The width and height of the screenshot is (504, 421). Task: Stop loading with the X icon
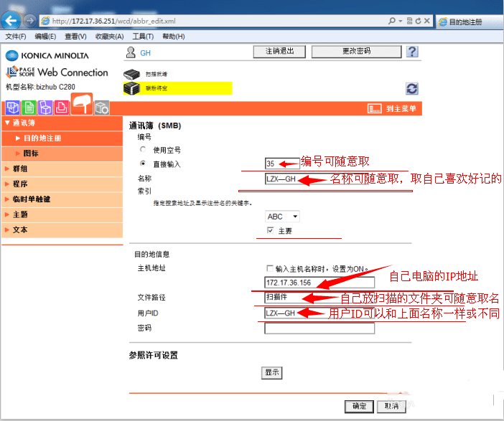coord(427,21)
